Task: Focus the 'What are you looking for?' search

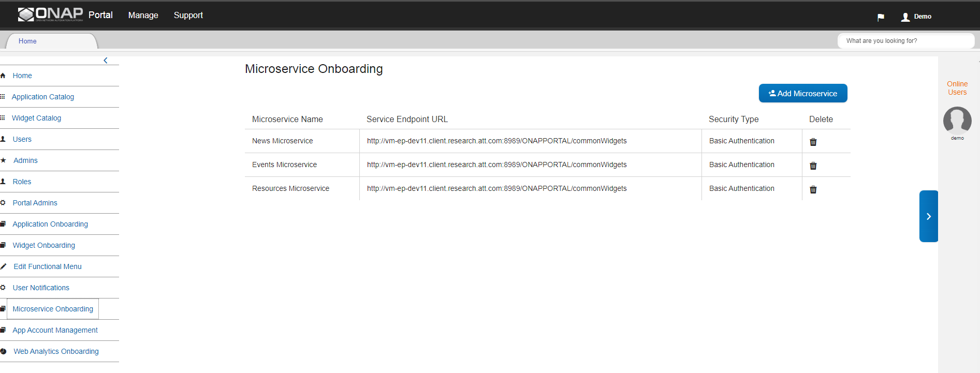Action: (906, 41)
